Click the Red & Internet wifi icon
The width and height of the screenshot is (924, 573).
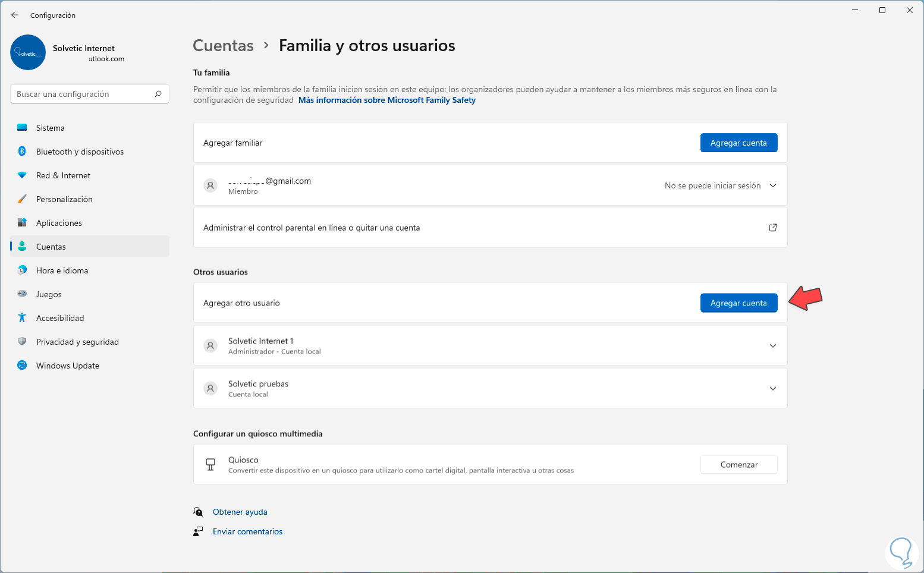(x=22, y=175)
